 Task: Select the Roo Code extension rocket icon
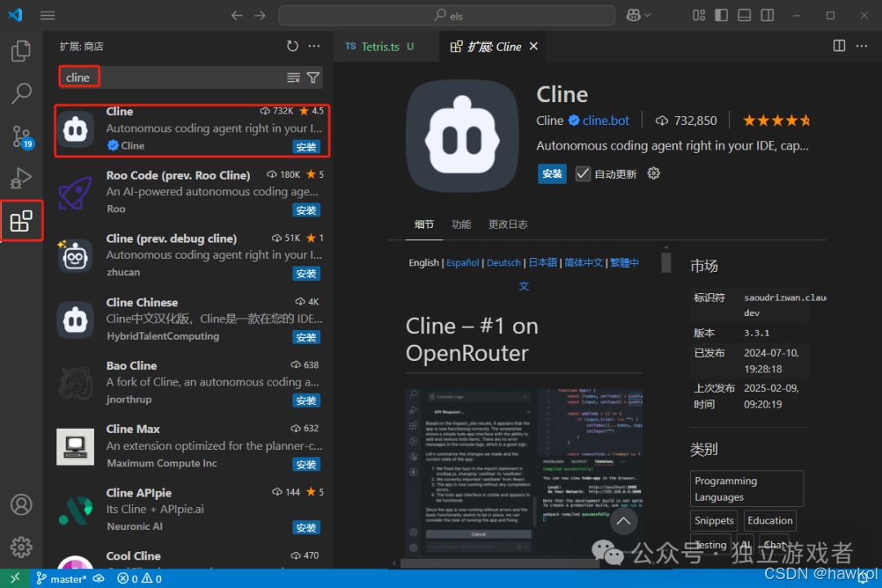tap(75, 193)
